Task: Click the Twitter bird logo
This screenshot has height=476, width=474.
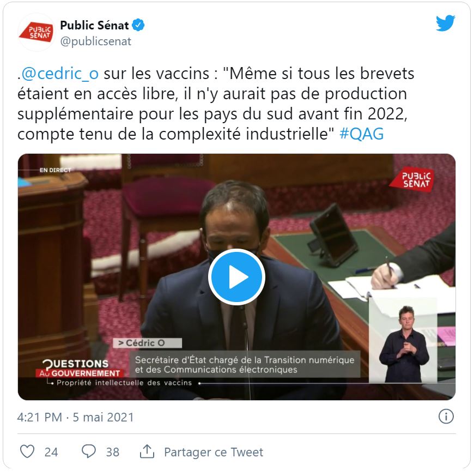Action: tap(446, 23)
